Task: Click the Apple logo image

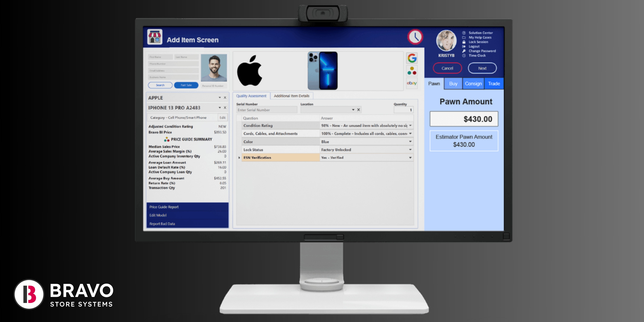Action: tap(250, 71)
